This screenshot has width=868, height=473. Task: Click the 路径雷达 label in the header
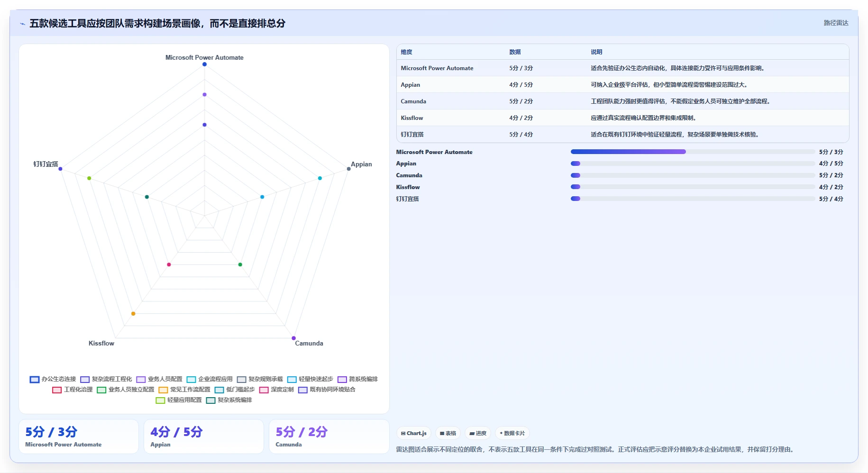[x=836, y=23]
